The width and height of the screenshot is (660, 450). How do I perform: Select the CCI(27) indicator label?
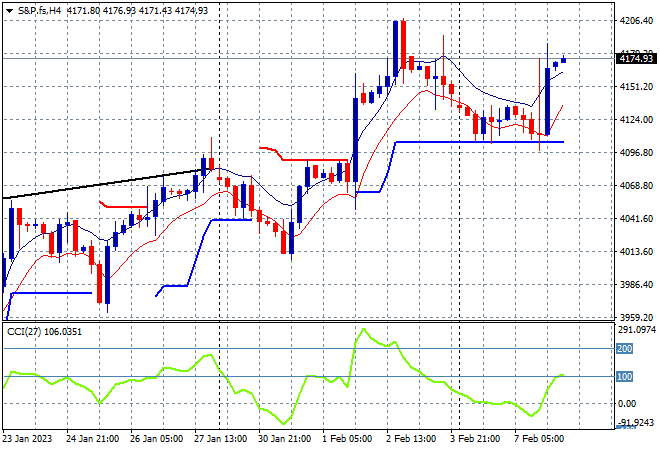[x=28, y=332]
